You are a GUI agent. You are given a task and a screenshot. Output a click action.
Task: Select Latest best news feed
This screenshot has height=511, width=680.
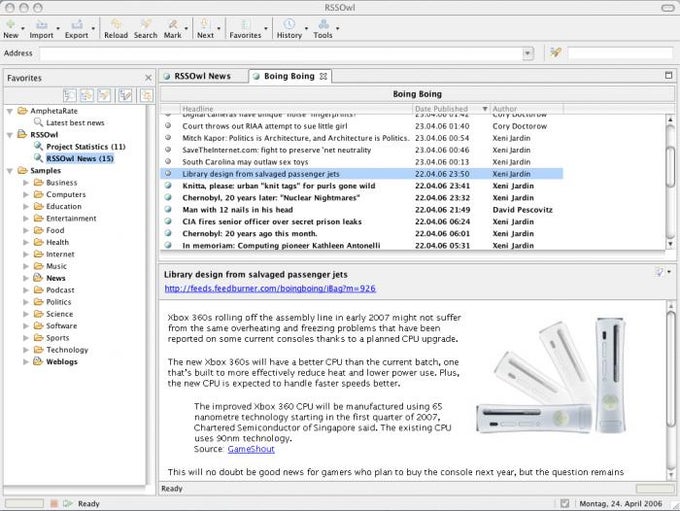click(x=75, y=123)
